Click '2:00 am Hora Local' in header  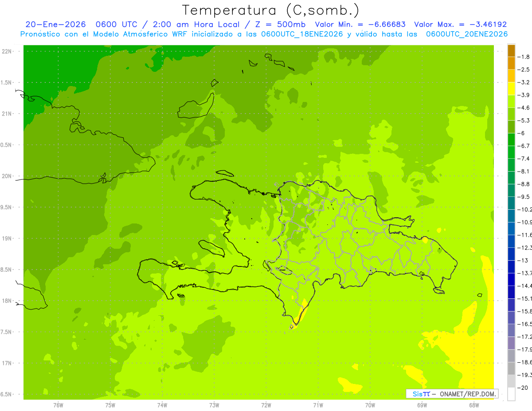coord(196,24)
